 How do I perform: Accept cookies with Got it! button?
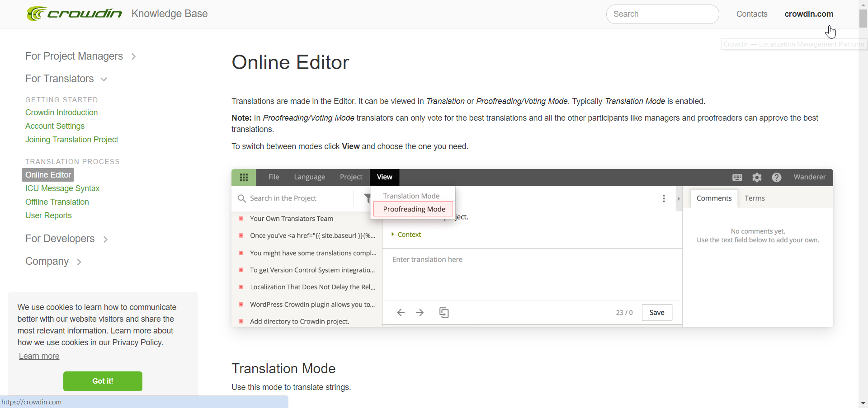click(103, 381)
